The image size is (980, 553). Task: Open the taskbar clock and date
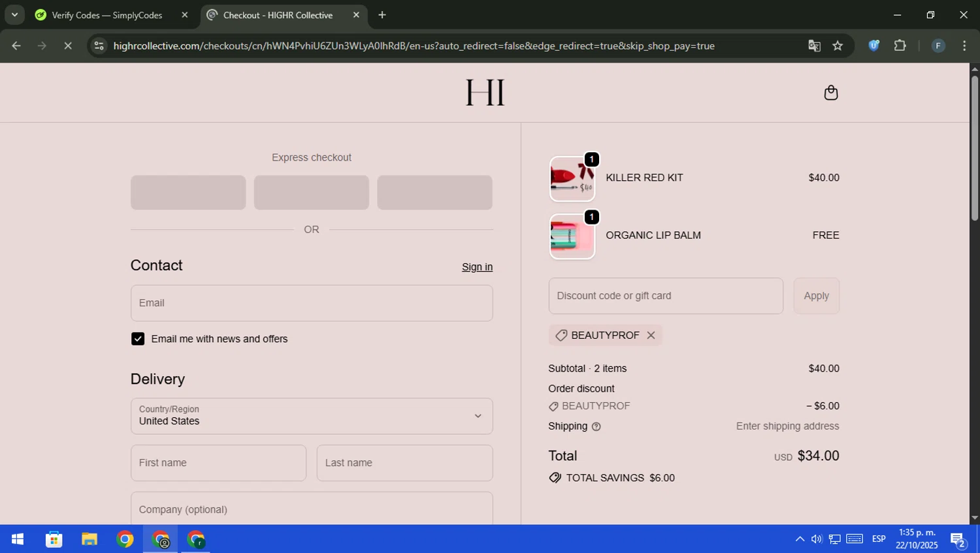tap(917, 539)
